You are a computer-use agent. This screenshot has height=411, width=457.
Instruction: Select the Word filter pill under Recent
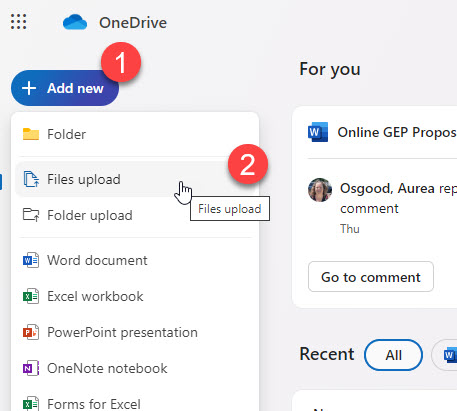coord(445,355)
